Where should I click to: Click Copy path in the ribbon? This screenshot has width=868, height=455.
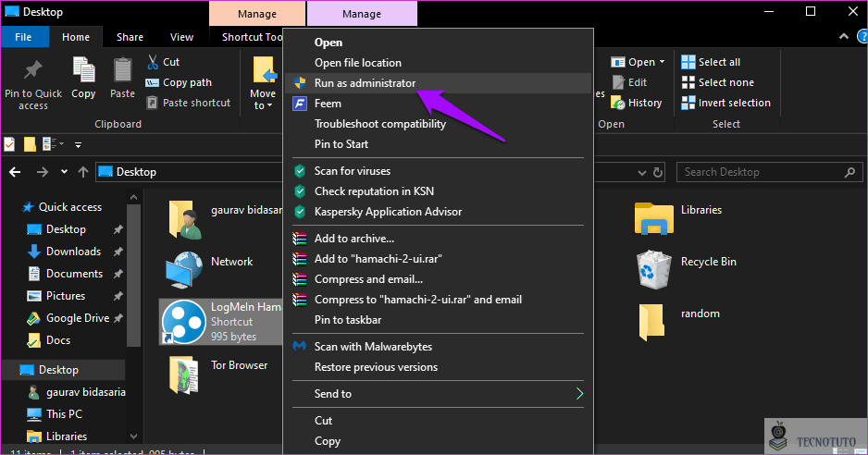[x=179, y=82]
